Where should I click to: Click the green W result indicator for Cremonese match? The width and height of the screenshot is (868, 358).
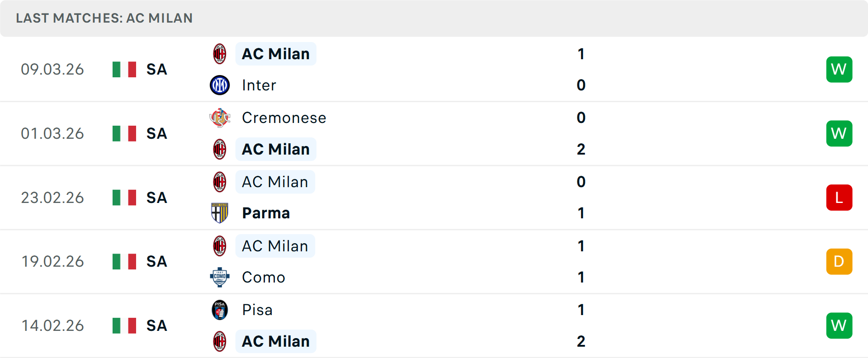(839, 133)
